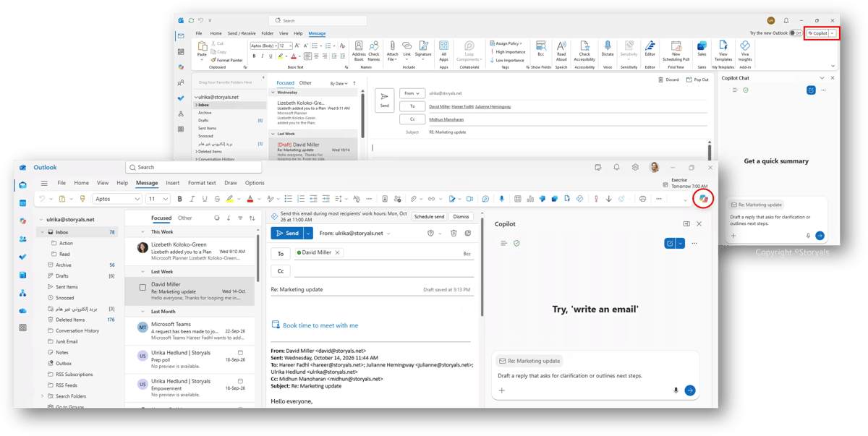Click the text highlight color button in new Outlook

click(x=229, y=199)
